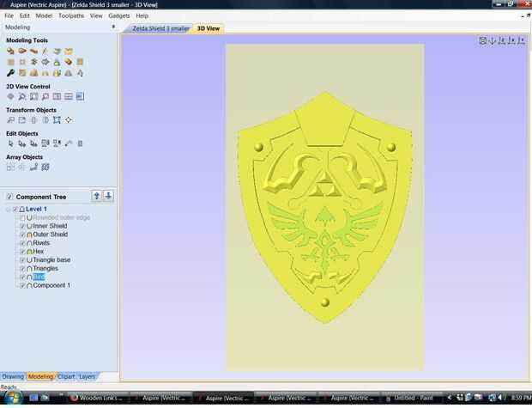Screen dimensions: 532x408
Task: Switch to the Clipart tab
Action: click(x=66, y=376)
